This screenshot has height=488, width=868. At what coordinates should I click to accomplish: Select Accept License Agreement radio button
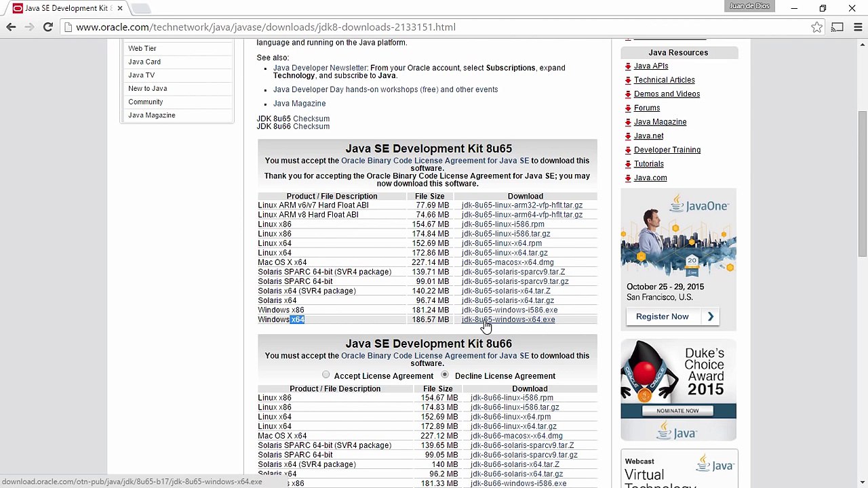326,375
